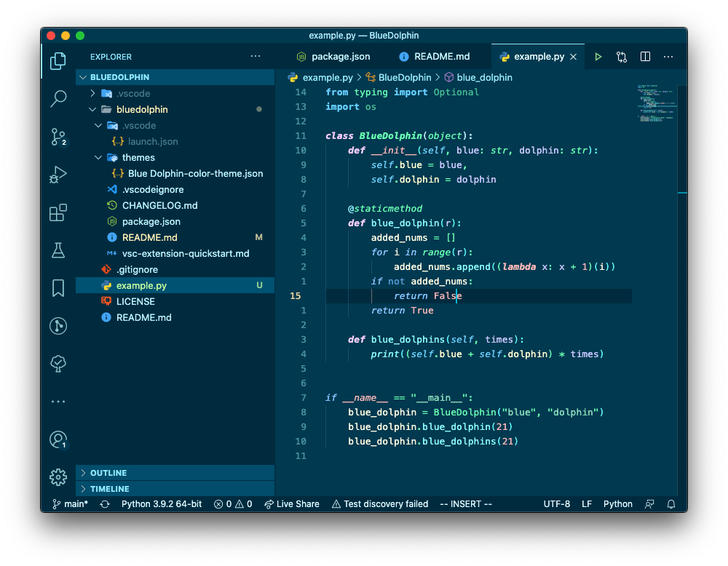Select Python 3.9.2 64-bit interpreter
Viewport: 728px width, 566px height.
(162, 504)
